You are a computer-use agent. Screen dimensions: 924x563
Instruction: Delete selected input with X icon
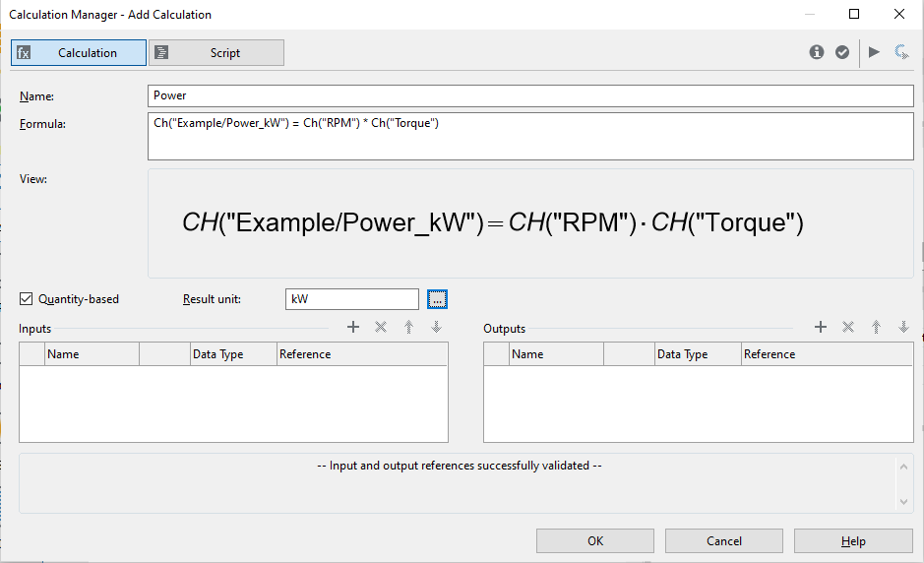click(381, 328)
